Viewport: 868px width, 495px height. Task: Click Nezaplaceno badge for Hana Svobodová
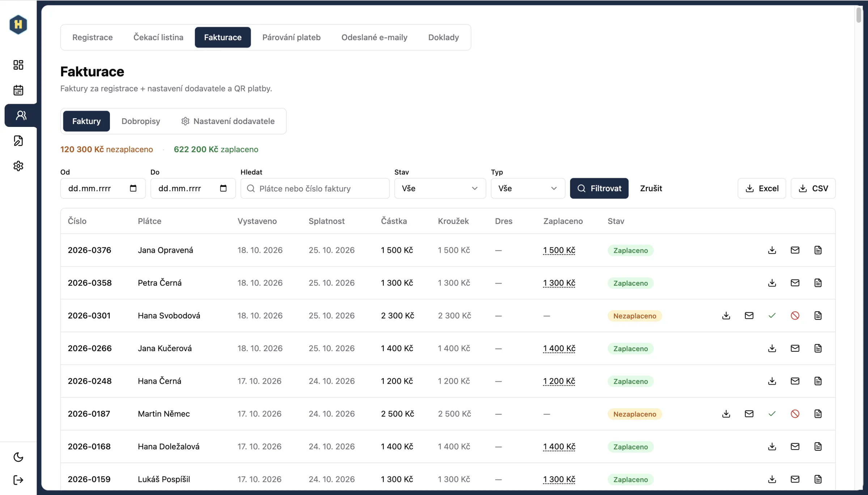point(635,316)
